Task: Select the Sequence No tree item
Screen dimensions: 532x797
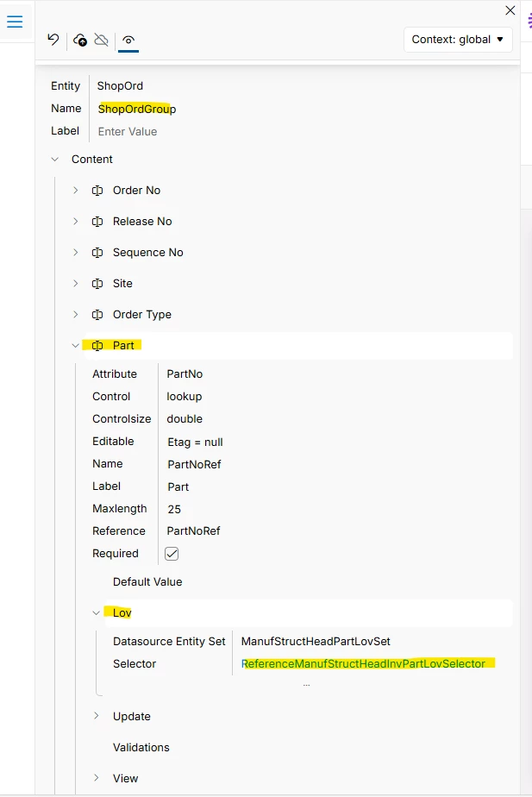Action: pos(147,253)
